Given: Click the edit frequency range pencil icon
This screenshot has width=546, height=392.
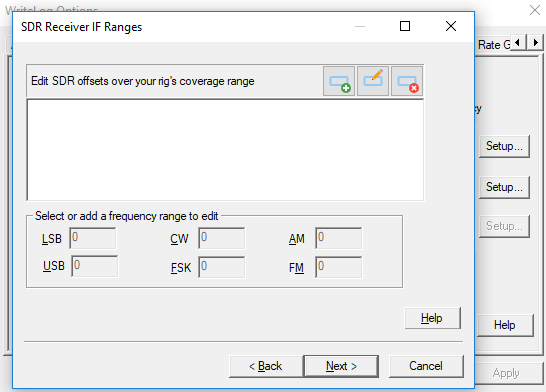Looking at the screenshot, I should pyautogui.click(x=373, y=81).
